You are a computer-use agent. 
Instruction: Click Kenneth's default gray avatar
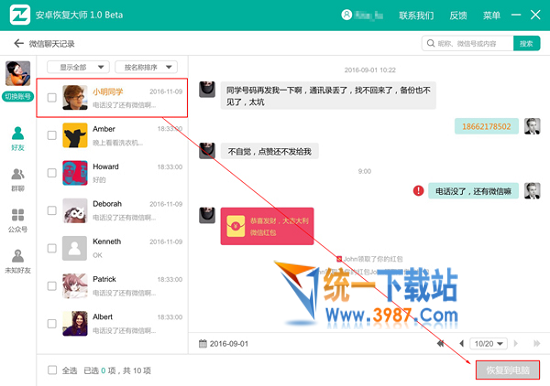[x=75, y=248]
